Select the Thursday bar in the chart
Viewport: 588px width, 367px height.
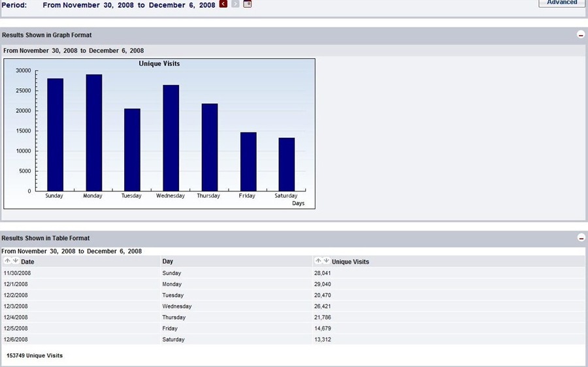click(x=210, y=148)
